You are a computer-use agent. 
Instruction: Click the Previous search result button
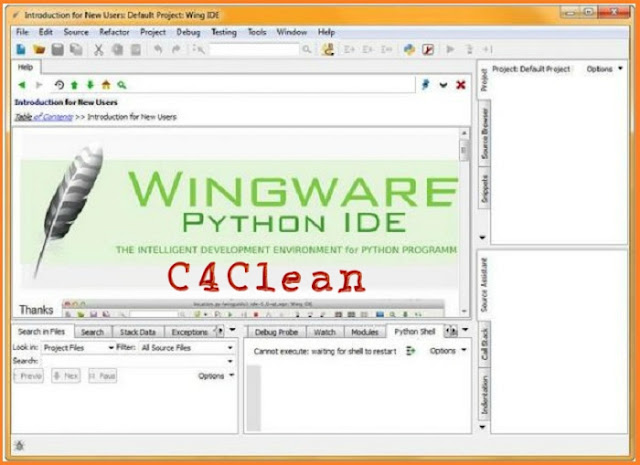tap(28, 376)
